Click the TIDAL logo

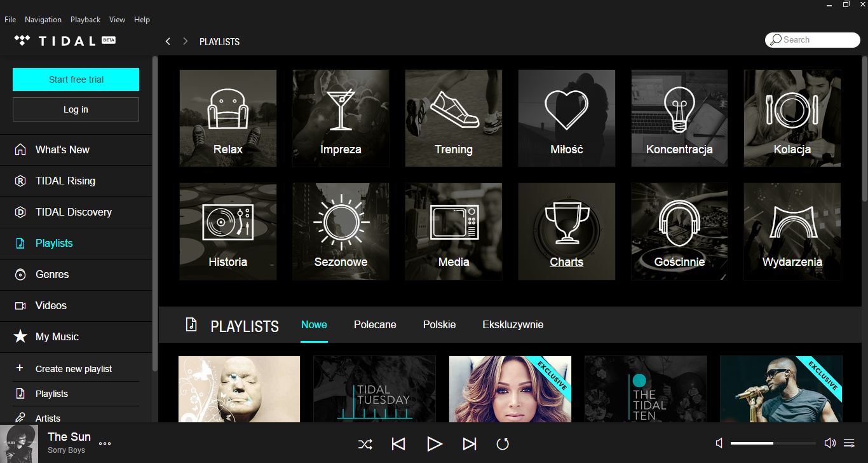pos(65,41)
